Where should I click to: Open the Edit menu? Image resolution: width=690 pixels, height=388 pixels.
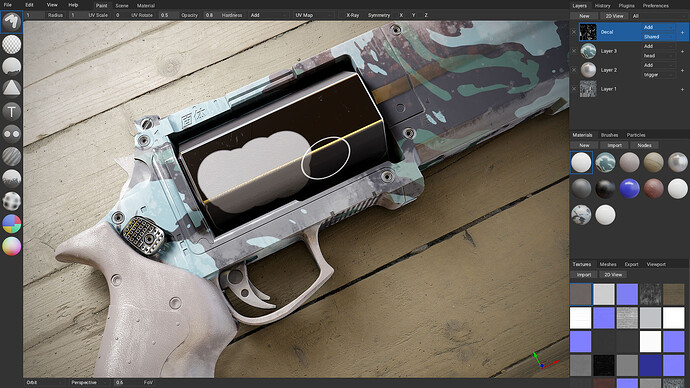click(x=29, y=5)
